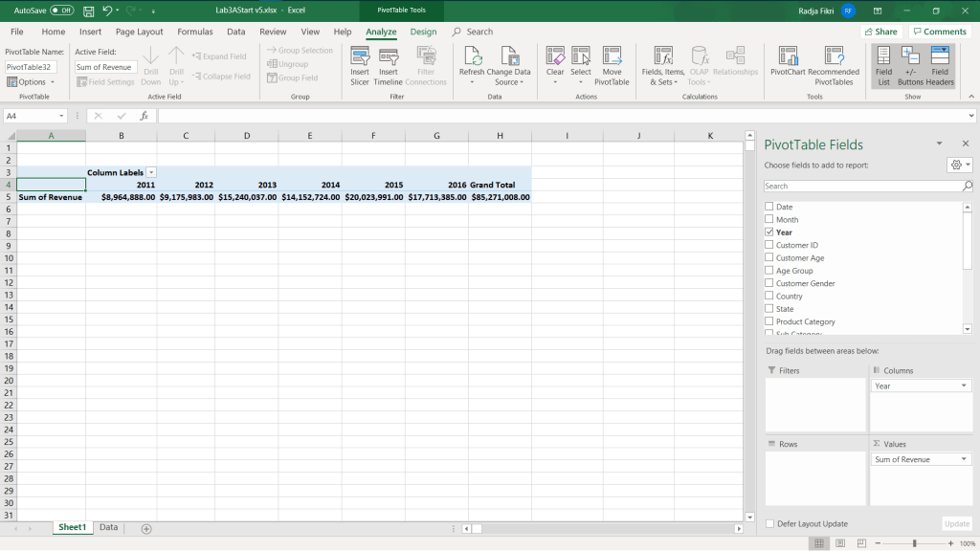
Task: Open the Year dropdown in Columns area
Action: 964,386
